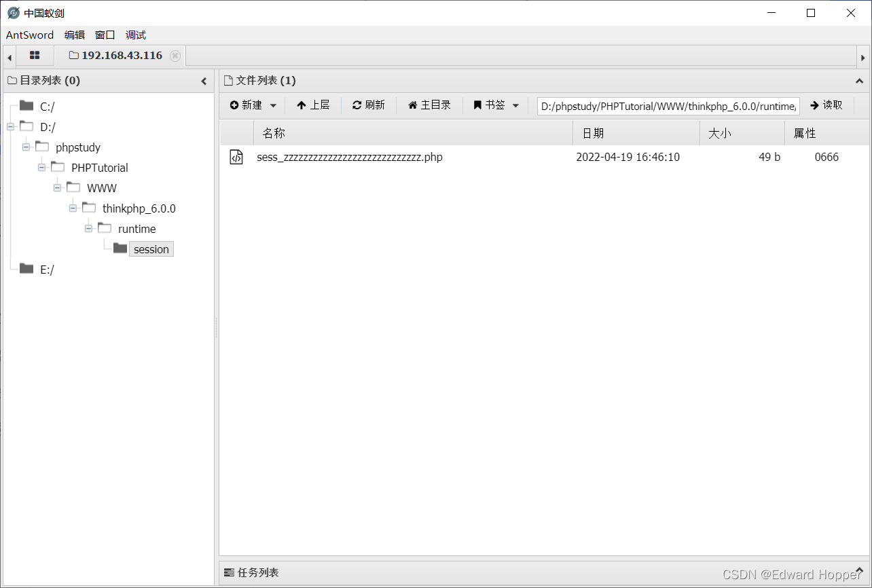Click the left tab-scroll arrow

tap(8, 56)
